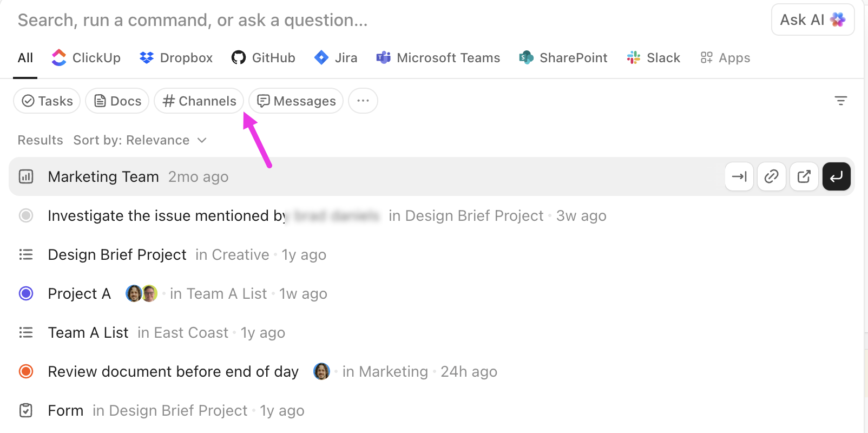
Task: Open the filter settings icon
Action: [x=840, y=101]
